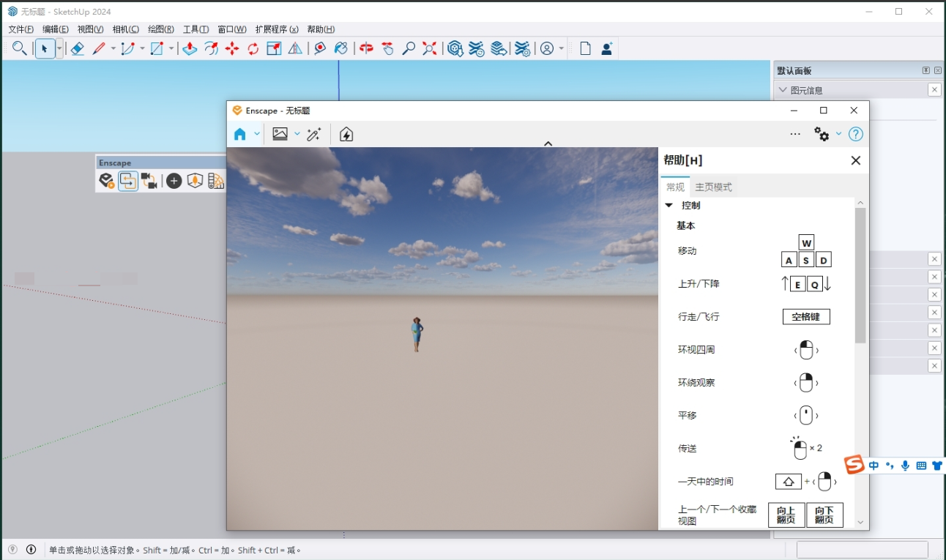The image size is (946, 560).
Task: Open the dropdown next to settings gears
Action: [839, 134]
